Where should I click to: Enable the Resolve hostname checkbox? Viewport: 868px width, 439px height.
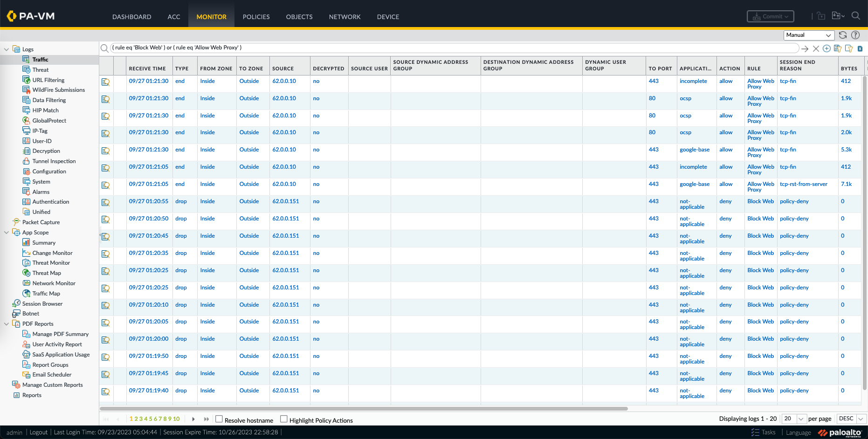pyautogui.click(x=219, y=419)
